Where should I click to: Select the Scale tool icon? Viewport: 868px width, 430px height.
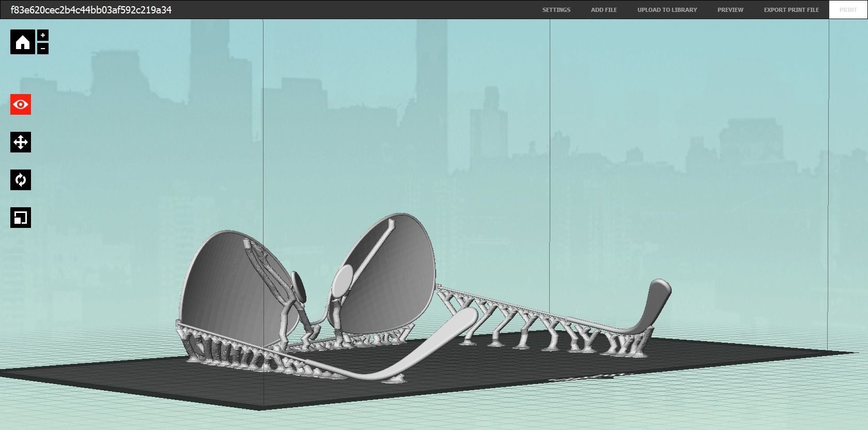21,218
